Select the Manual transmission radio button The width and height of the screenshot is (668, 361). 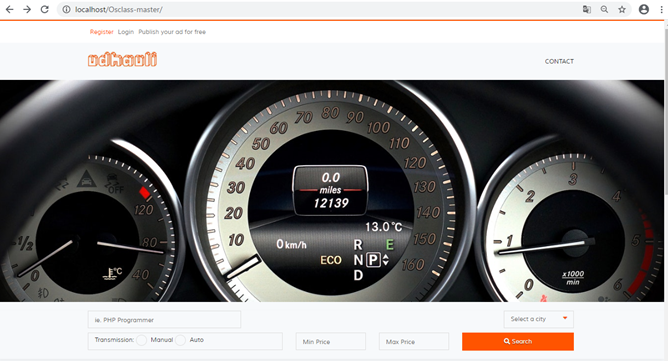[x=142, y=340]
